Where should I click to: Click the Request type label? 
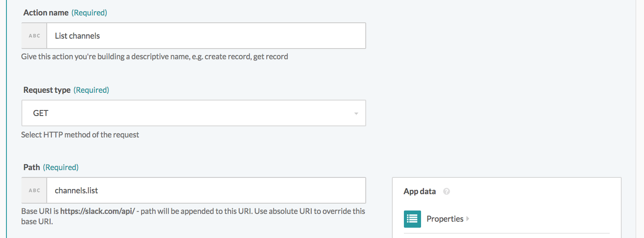47,90
